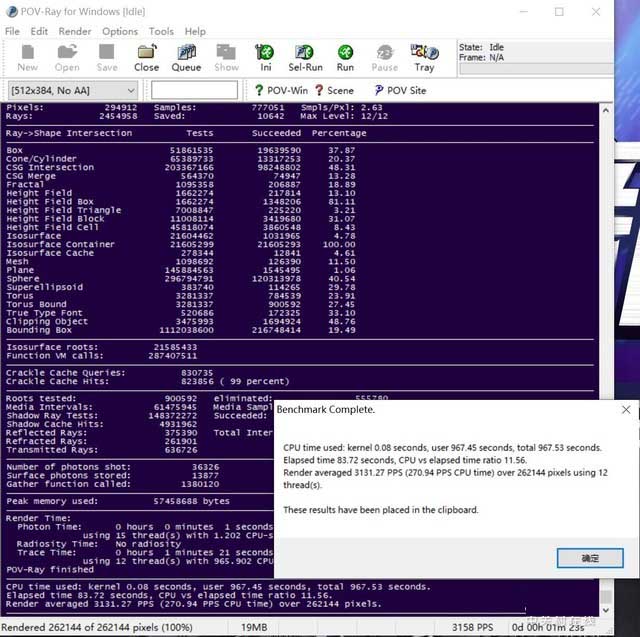
Task: Click the message pane scroll down arrow
Action: (606, 610)
